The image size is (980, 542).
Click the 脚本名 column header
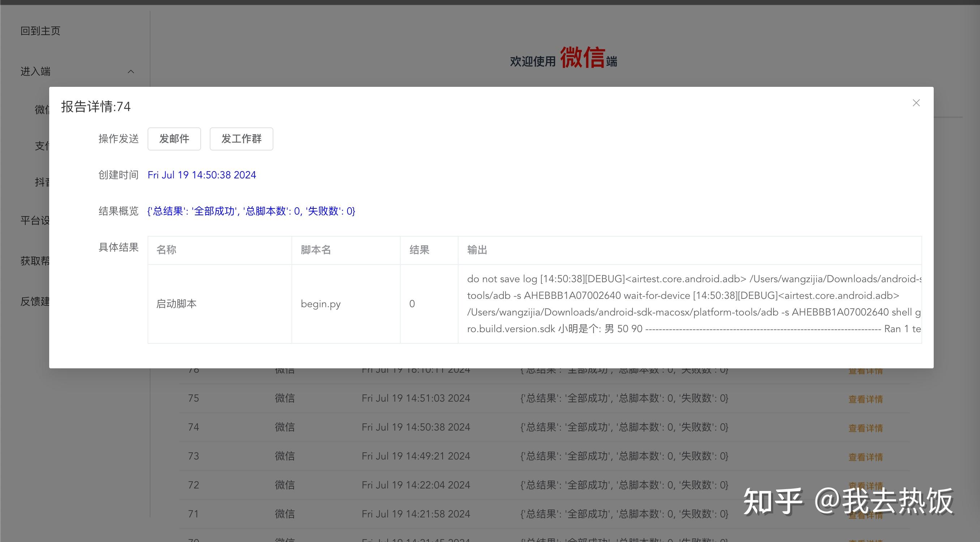tap(316, 250)
